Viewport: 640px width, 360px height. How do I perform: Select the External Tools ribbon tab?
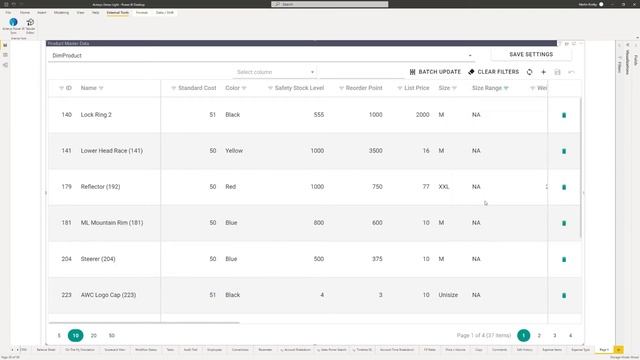pyautogui.click(x=118, y=13)
